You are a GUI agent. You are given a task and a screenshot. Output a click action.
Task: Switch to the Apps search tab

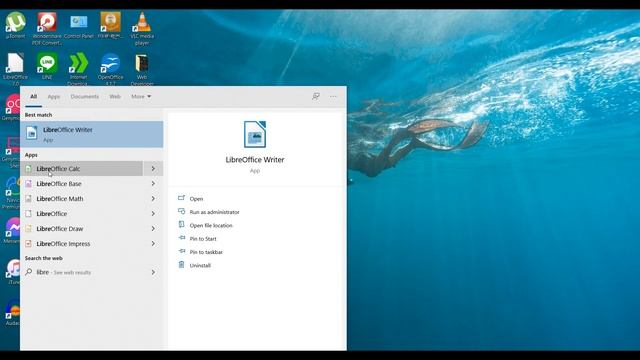click(53, 97)
